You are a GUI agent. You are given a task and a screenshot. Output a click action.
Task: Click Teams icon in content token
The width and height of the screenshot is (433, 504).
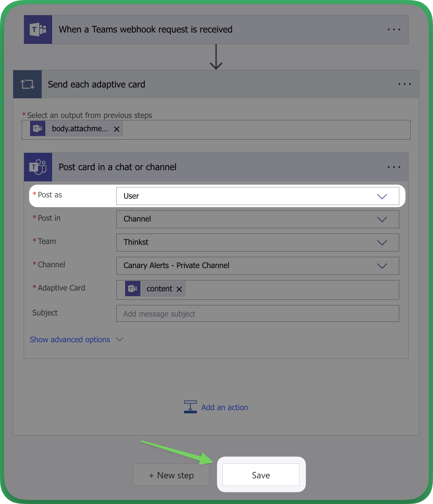click(x=133, y=289)
